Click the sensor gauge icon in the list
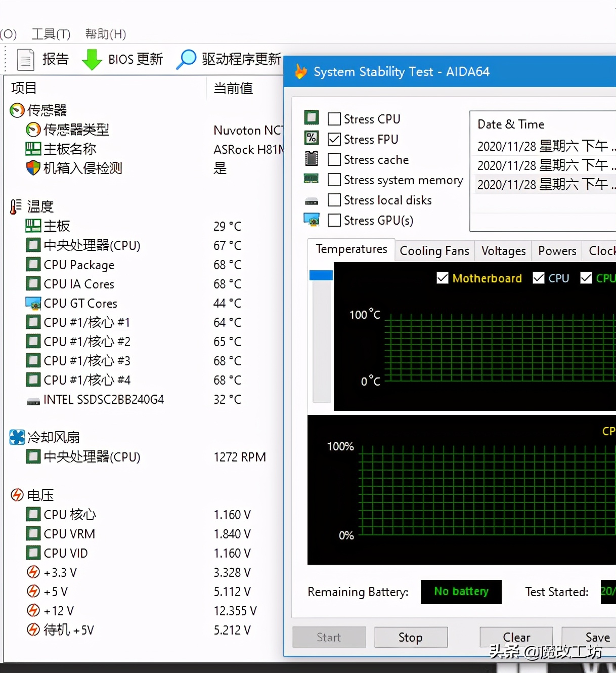The image size is (616, 673). click(x=17, y=110)
